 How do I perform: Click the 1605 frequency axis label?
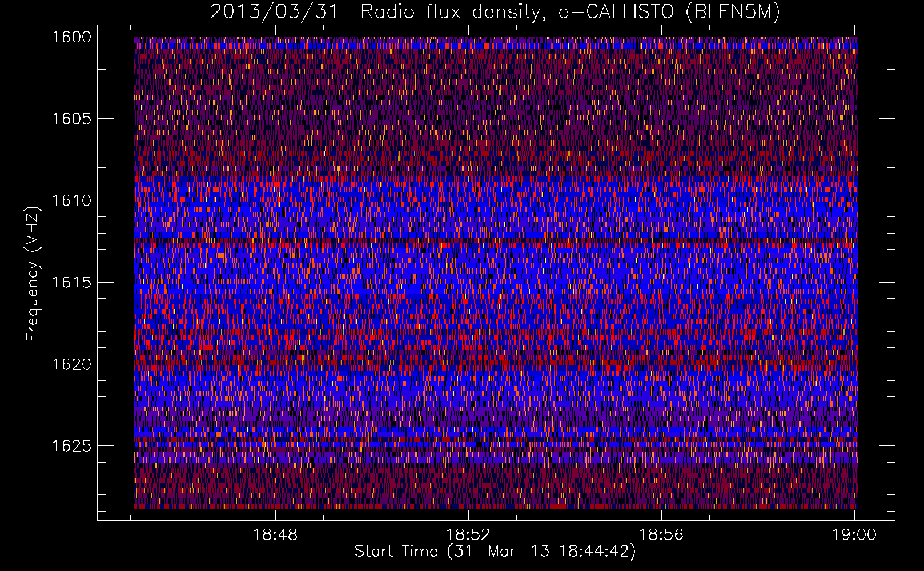click(71, 119)
